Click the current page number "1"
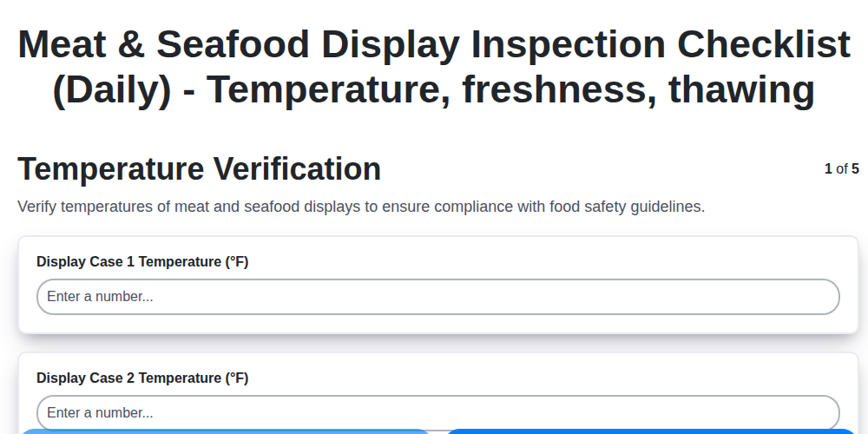 [x=828, y=169]
